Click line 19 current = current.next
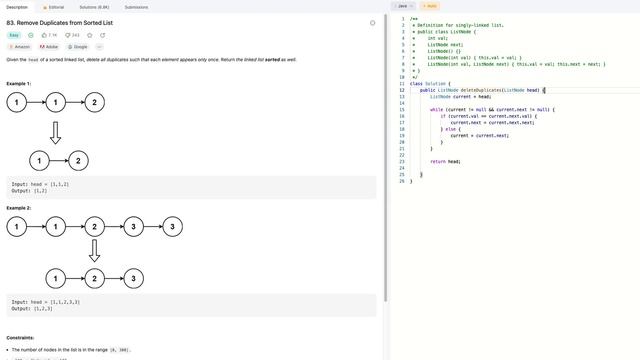The width and height of the screenshot is (640, 360). [480, 136]
